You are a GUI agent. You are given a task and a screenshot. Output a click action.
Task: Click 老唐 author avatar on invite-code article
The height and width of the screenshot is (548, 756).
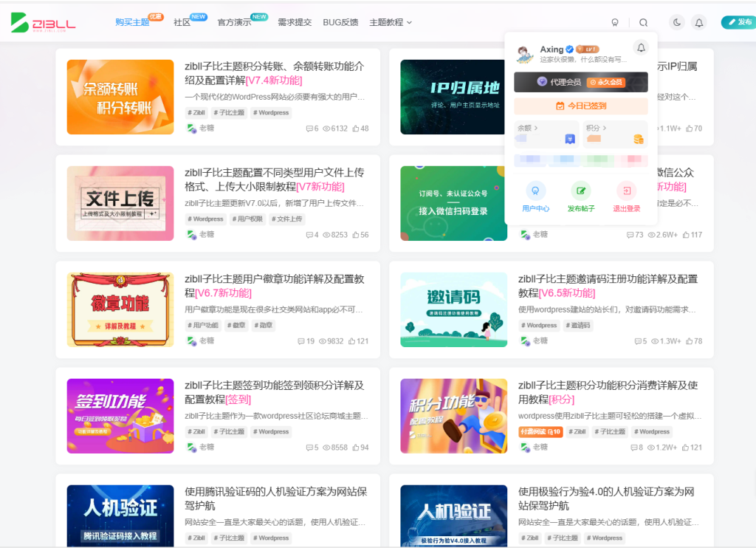pos(525,341)
